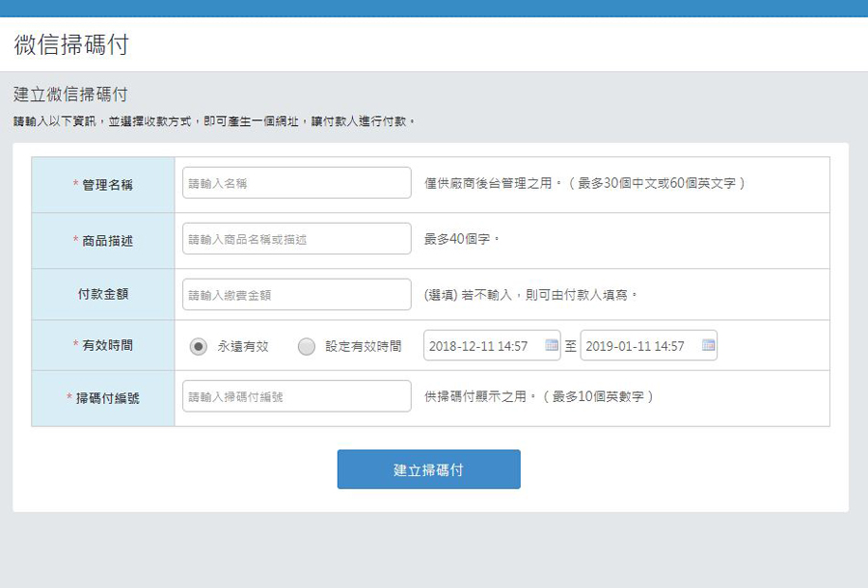Open calendar icon for start date 2018-12-11
Image resolution: width=868 pixels, height=588 pixels.
(552, 345)
